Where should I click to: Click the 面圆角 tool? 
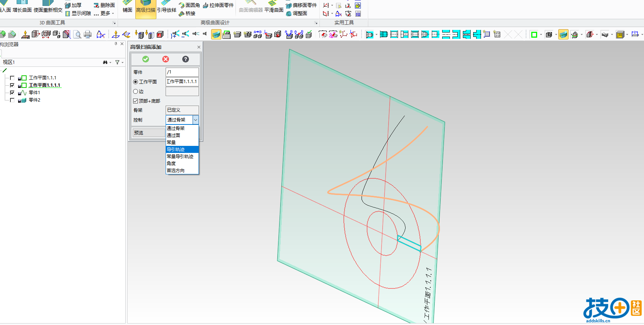tap(189, 5)
